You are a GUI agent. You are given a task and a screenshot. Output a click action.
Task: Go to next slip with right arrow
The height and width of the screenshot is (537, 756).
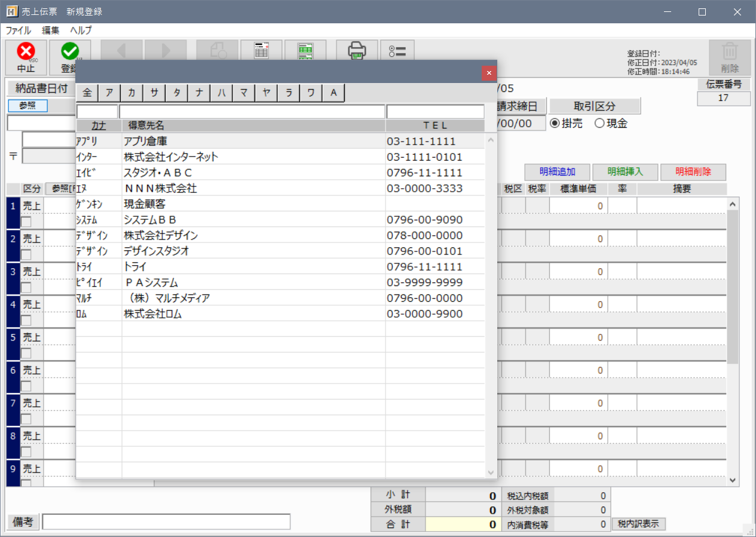coord(166,51)
